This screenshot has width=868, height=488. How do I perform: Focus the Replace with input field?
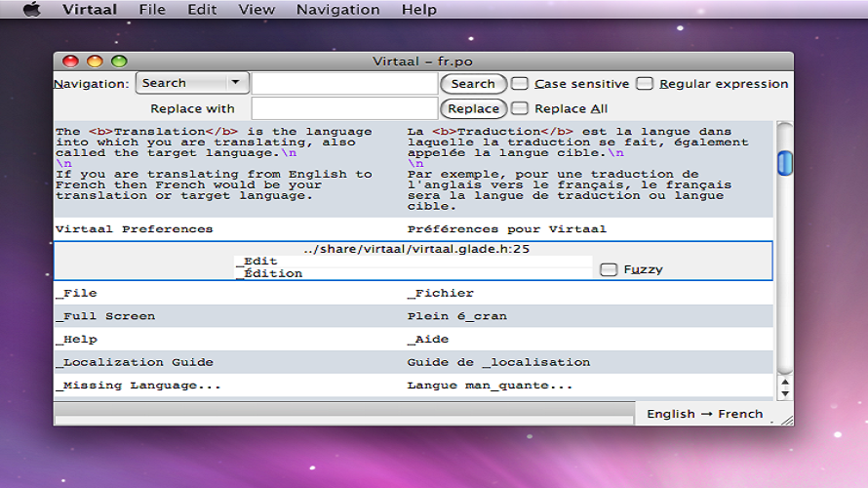click(344, 108)
